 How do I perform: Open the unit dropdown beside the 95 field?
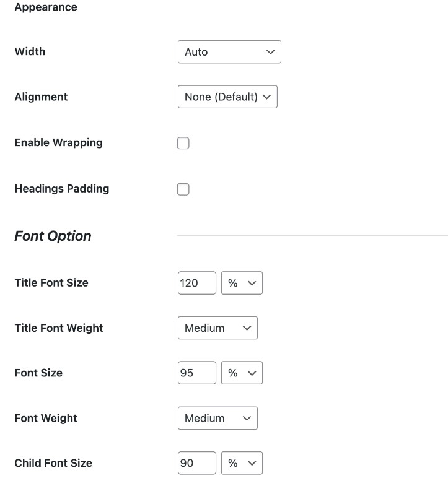242,373
